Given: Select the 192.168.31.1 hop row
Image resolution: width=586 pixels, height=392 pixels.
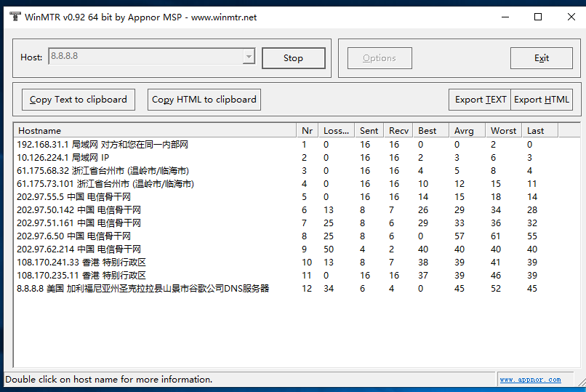Looking at the screenshot, I should point(287,145).
